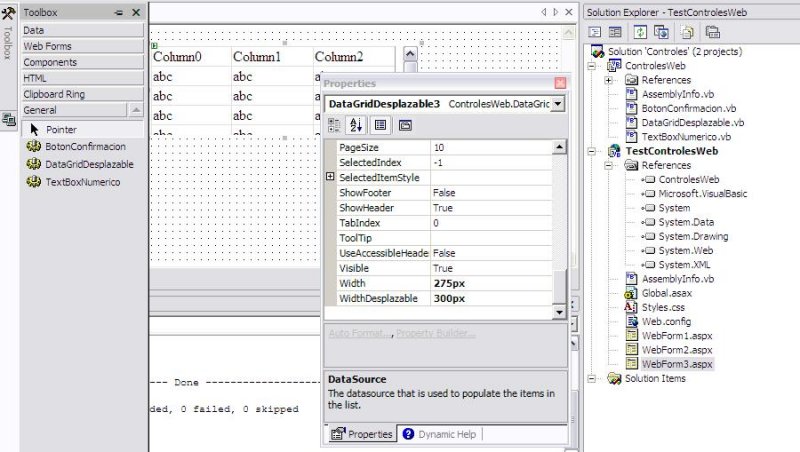This screenshot has height=452, width=800.
Task: Collapse the Solution Items node
Action: click(591, 379)
